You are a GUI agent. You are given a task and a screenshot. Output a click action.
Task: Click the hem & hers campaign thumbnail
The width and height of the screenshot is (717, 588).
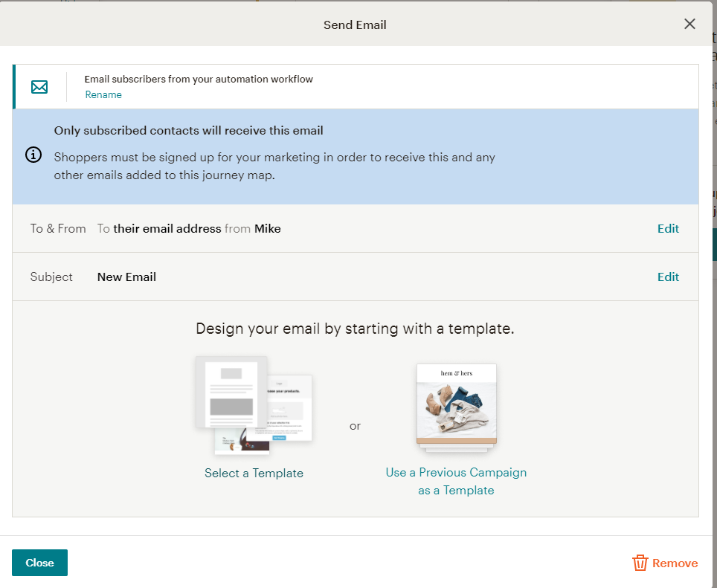[x=456, y=407]
